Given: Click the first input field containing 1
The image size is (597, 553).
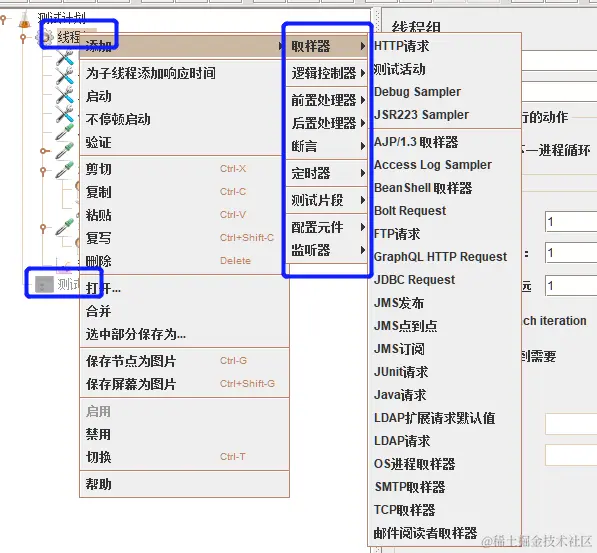Looking at the screenshot, I should pyautogui.click(x=571, y=222).
